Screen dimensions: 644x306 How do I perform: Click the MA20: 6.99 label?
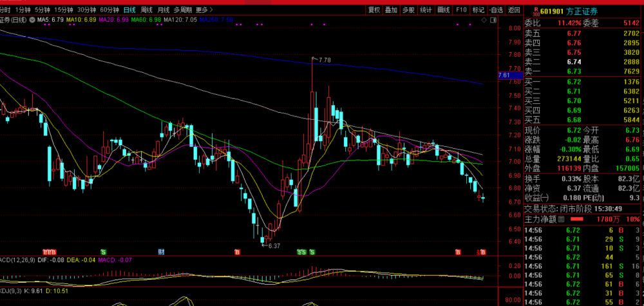coord(114,20)
